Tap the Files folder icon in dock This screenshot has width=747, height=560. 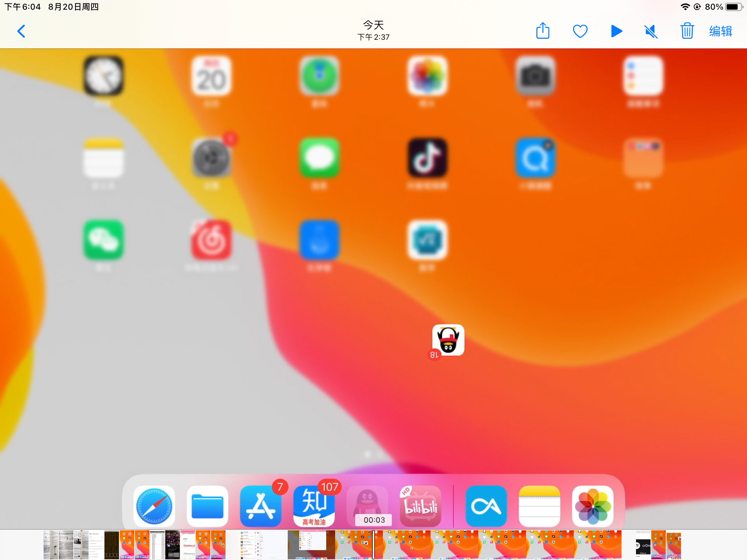207,506
